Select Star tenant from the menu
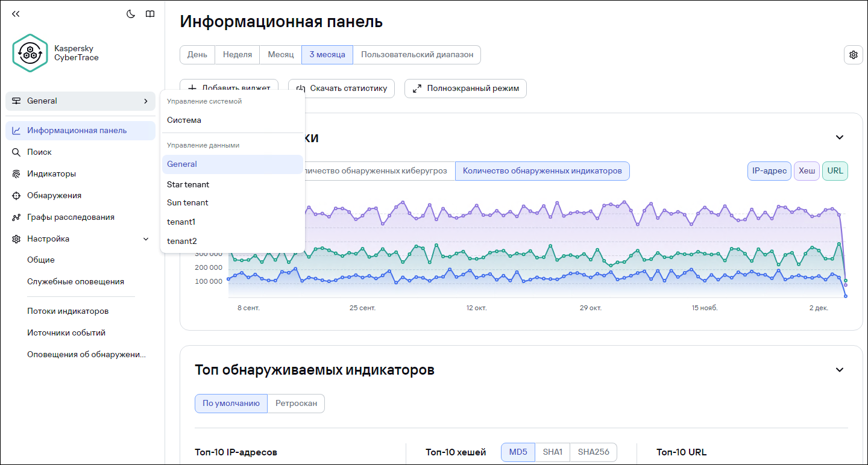 tap(188, 184)
